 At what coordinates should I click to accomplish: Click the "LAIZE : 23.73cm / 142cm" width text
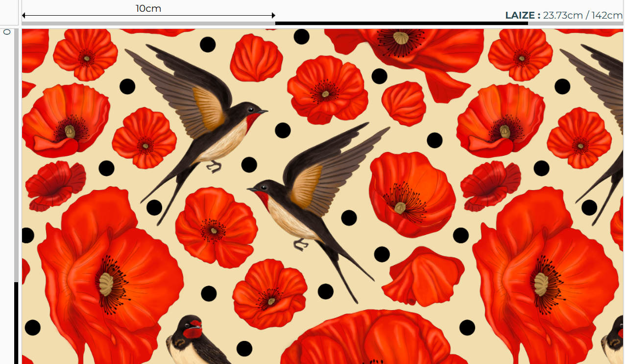[564, 15]
